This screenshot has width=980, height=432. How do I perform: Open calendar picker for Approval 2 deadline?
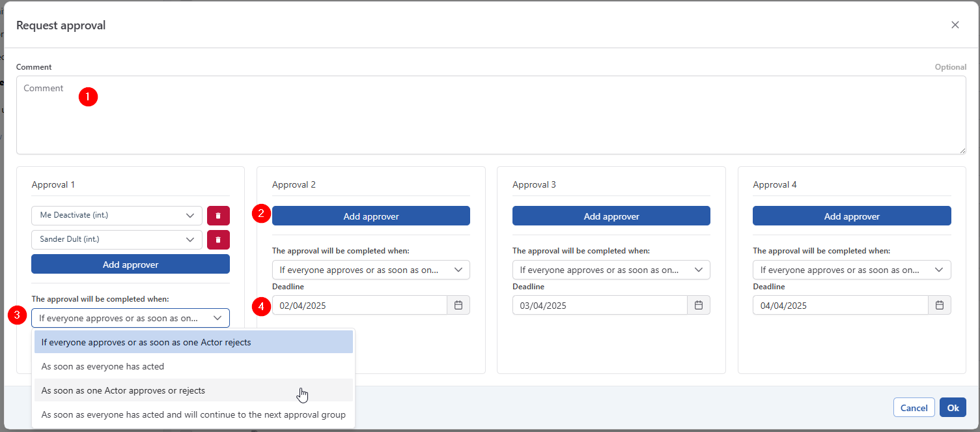click(458, 305)
